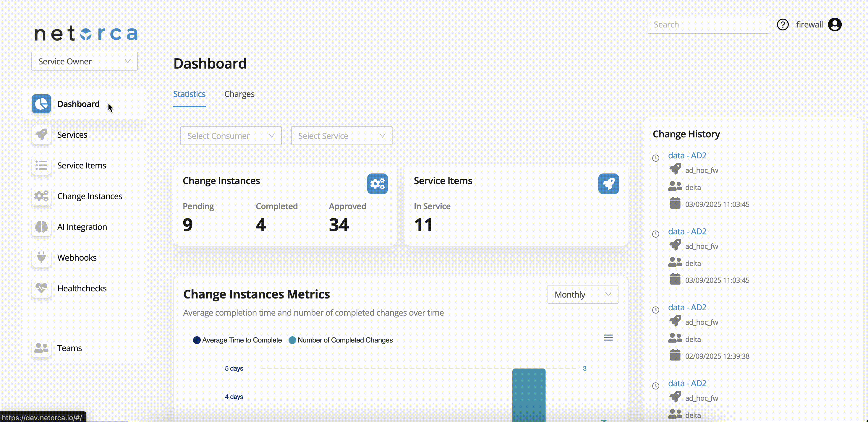Open the Select Consumer dropdown

(x=231, y=136)
